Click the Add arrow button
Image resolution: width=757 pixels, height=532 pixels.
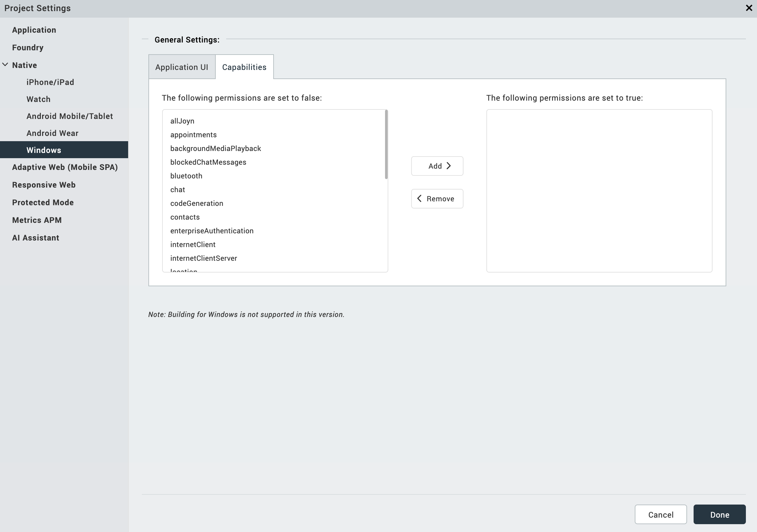click(437, 166)
